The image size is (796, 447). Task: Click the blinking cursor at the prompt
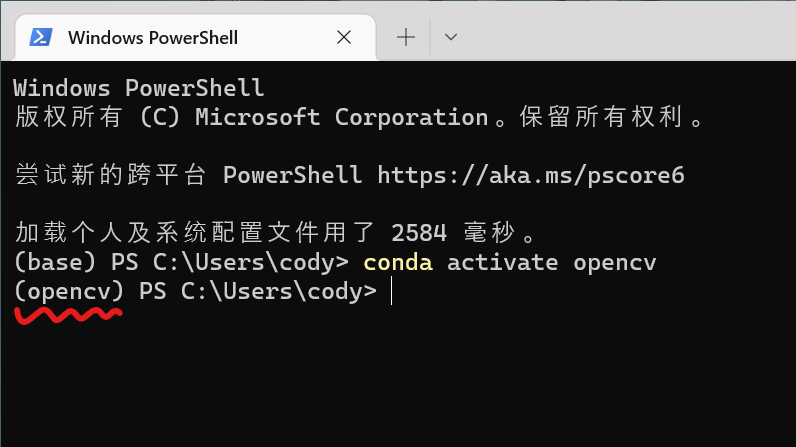392,291
